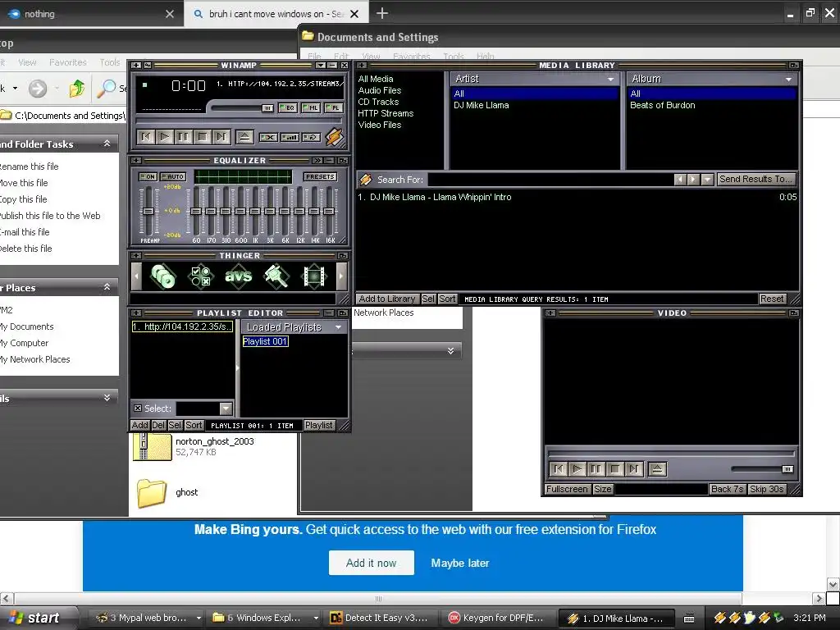
Task: Click the Playlist button in Playlist Editor
Action: pos(319,426)
